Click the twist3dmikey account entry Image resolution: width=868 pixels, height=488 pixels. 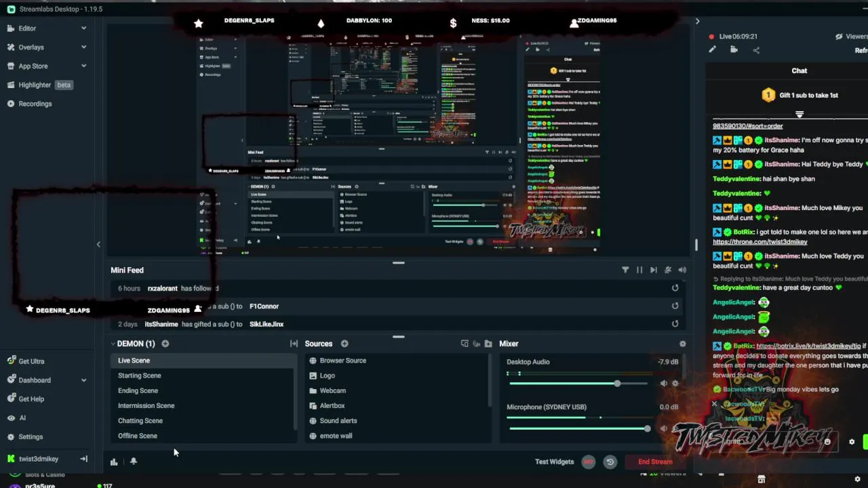[39, 459]
